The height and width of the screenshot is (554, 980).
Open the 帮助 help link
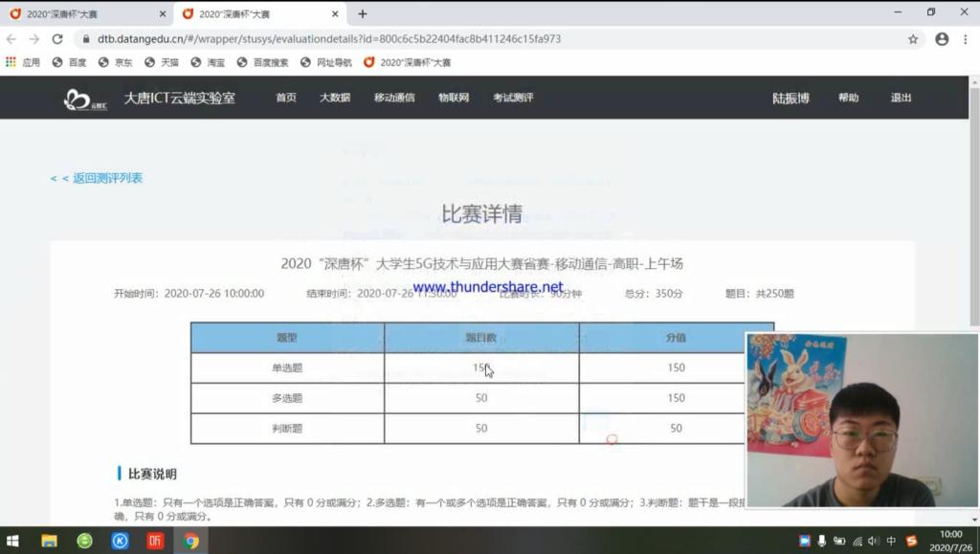[x=848, y=98]
